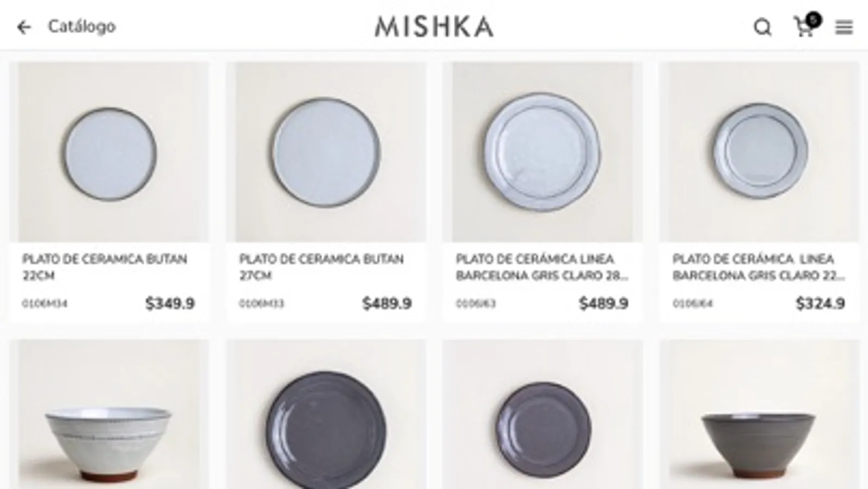Image resolution: width=868 pixels, height=489 pixels.
Task: Open the shopping cart icon
Action: (803, 28)
